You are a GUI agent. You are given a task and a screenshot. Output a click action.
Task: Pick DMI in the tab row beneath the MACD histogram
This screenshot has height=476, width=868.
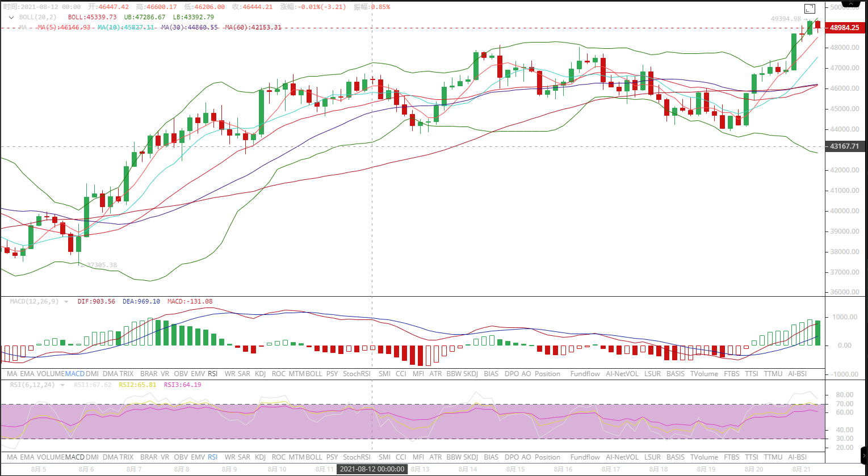pyautogui.click(x=92, y=374)
